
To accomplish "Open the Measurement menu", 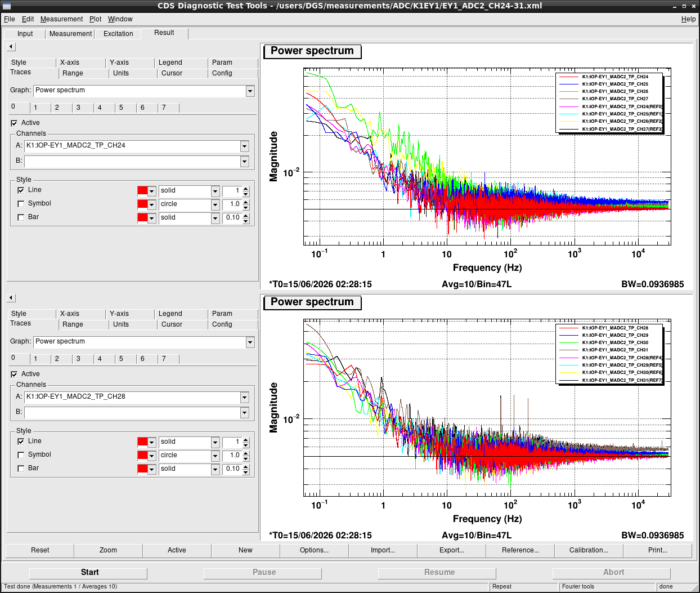I will click(x=61, y=19).
